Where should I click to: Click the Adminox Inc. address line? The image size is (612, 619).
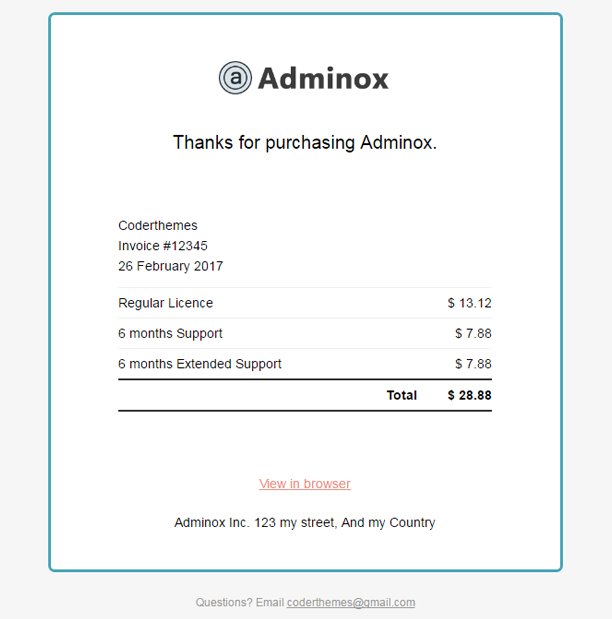[305, 522]
